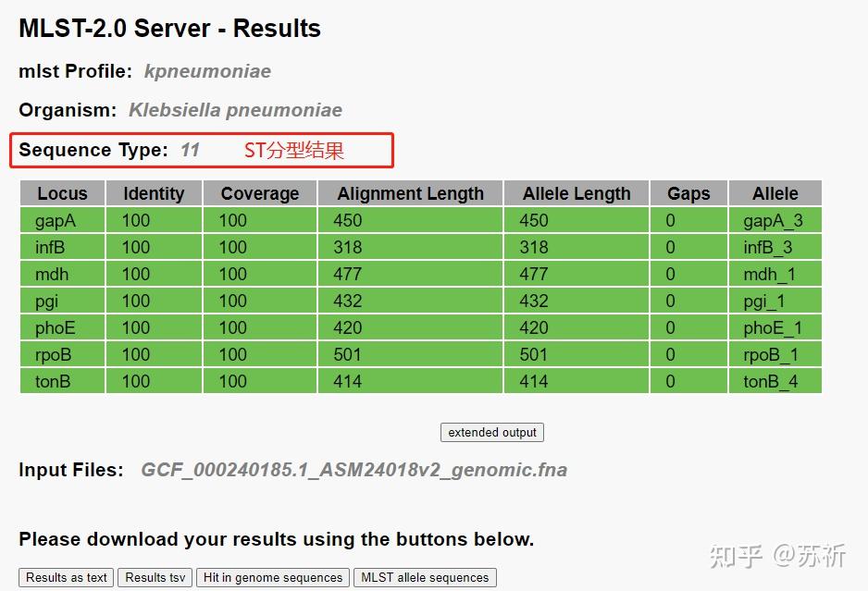Viewport: 868px width, 591px height.
Task: Select the Coverage column header
Action: pyautogui.click(x=260, y=193)
